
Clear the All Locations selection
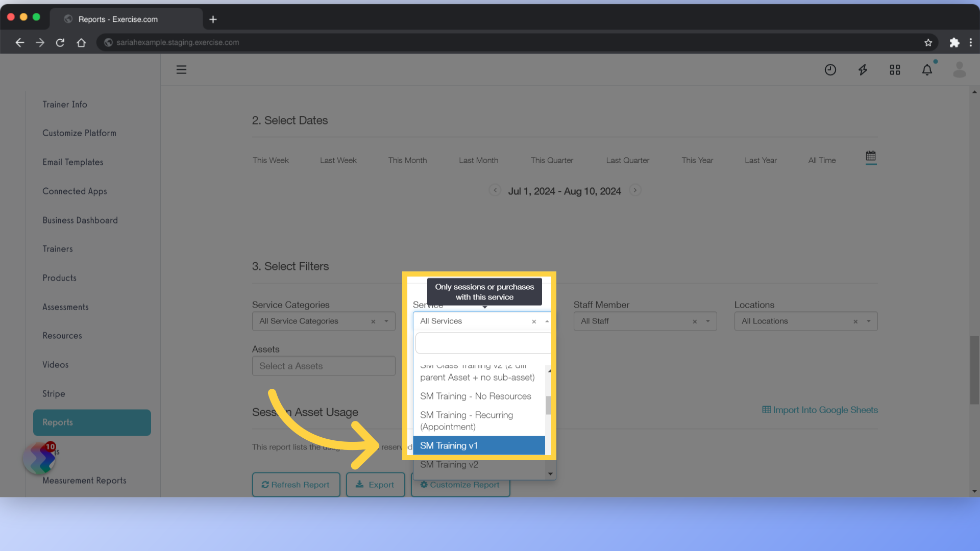coord(855,321)
